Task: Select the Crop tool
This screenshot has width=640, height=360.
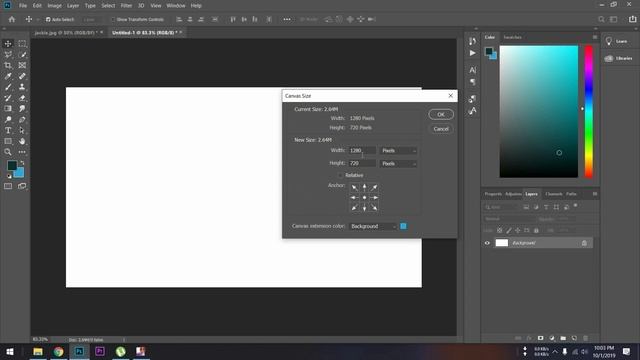Action: [x=8, y=65]
